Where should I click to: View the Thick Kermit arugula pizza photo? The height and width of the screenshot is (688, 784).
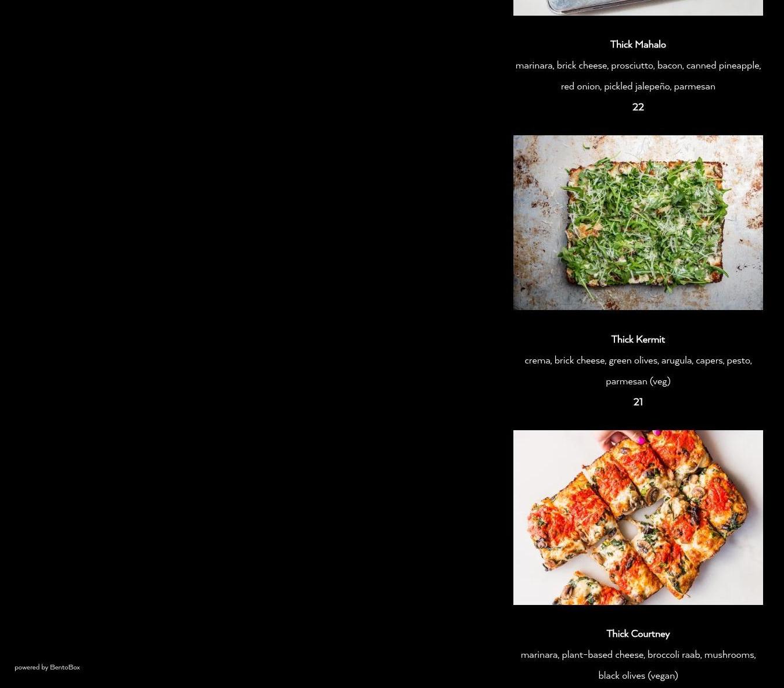pyautogui.click(x=638, y=222)
